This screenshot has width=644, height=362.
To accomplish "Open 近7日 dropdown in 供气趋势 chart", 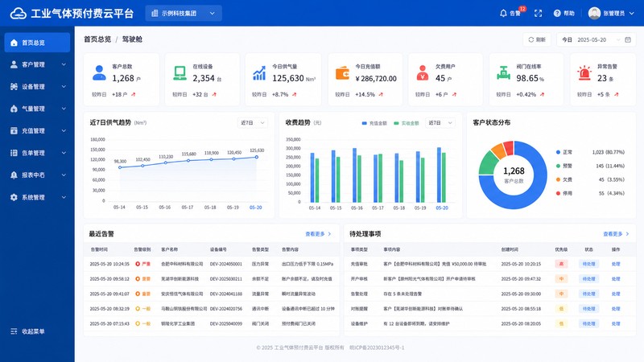I will [x=252, y=123].
